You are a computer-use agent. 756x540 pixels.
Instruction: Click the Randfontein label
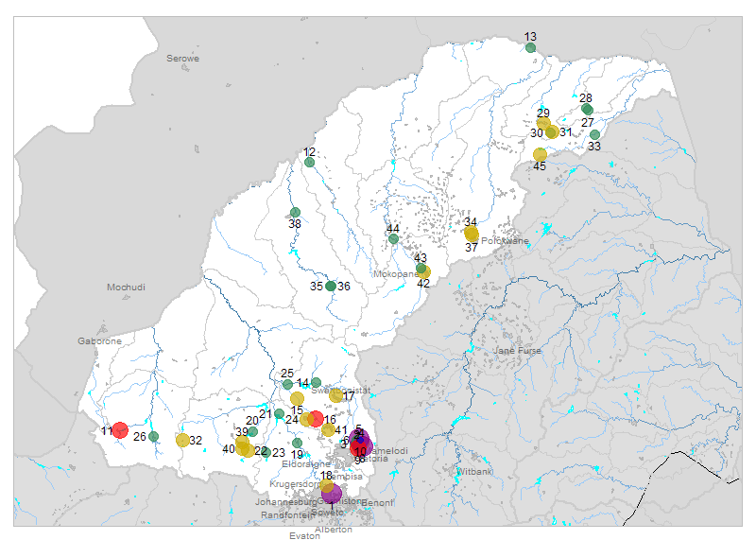coord(287,515)
